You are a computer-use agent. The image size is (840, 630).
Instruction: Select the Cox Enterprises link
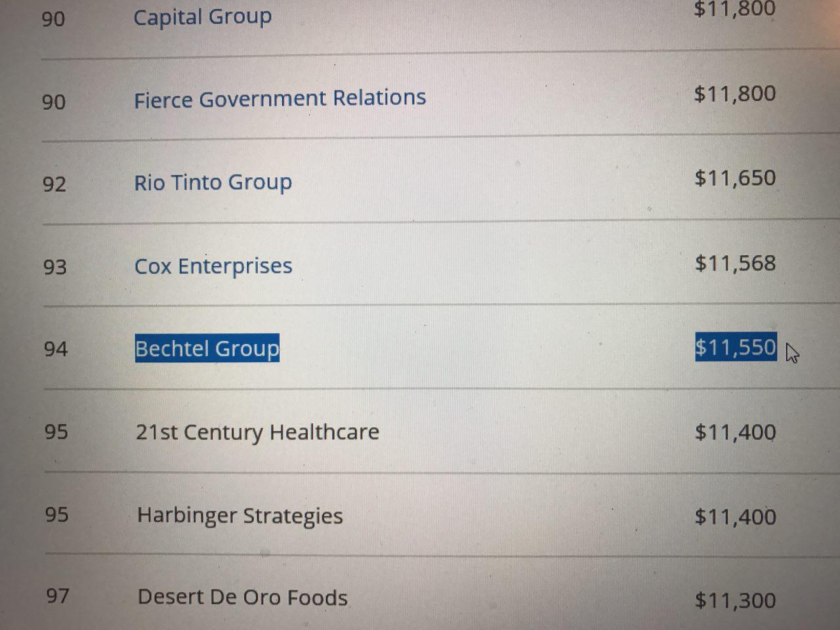(x=213, y=266)
